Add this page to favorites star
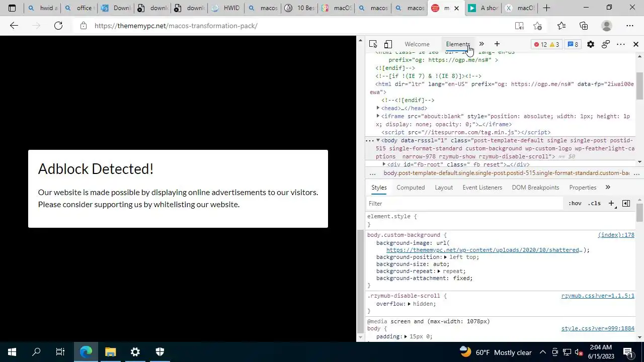The width and height of the screenshot is (644, 362). [538, 26]
